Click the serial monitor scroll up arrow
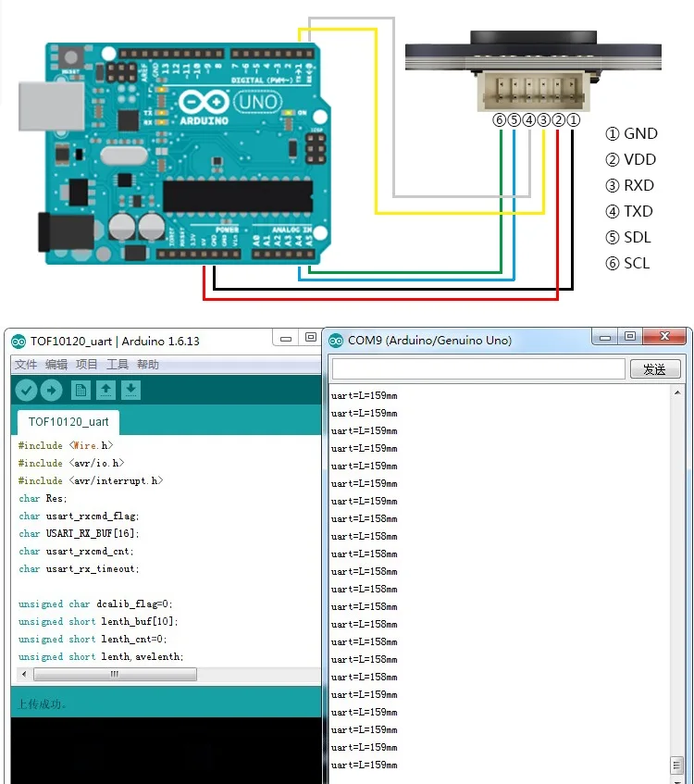The width and height of the screenshot is (694, 784). click(x=677, y=392)
